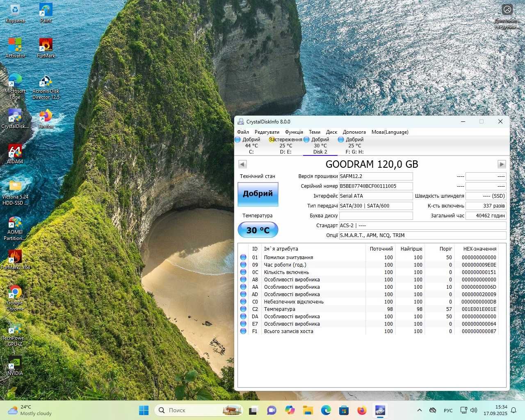This screenshot has height=420, width=525.
Task: Open the Диск menu
Action: (331, 132)
